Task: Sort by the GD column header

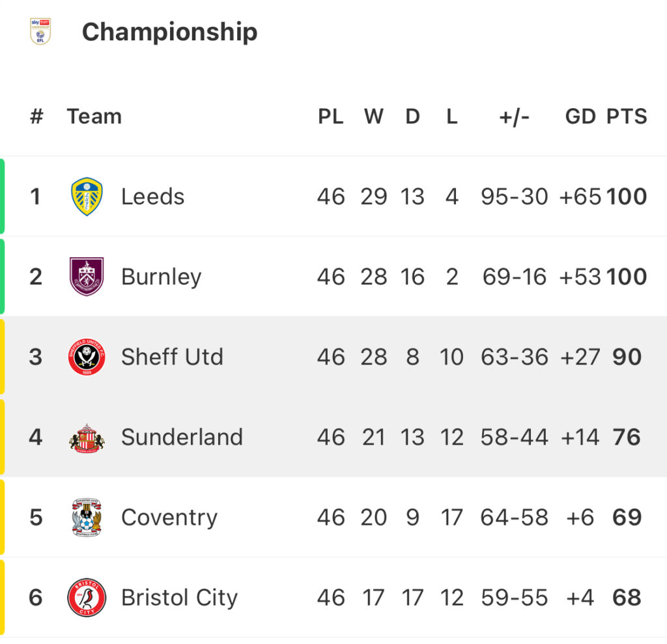Action: (x=580, y=117)
